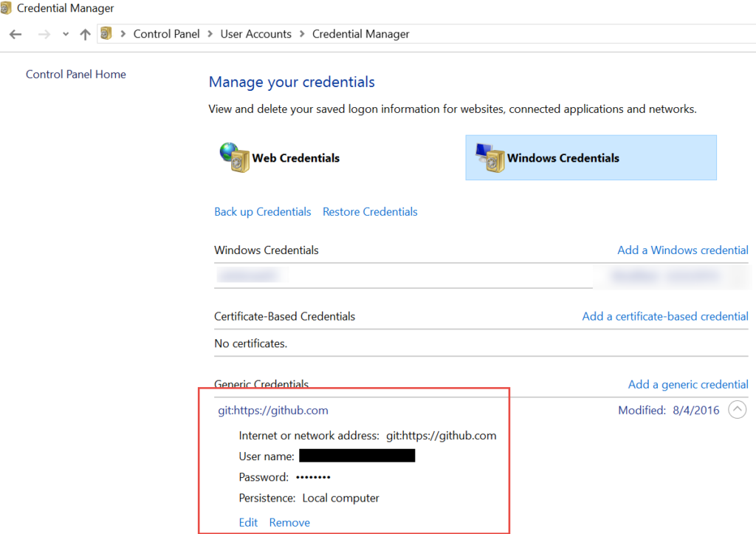Add a Windows credential
756x534 pixels.
[x=683, y=250]
